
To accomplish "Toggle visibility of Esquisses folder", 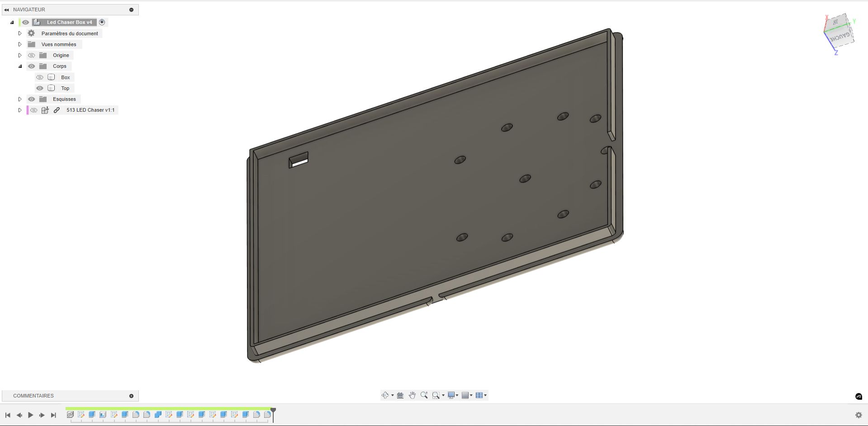I will point(31,99).
